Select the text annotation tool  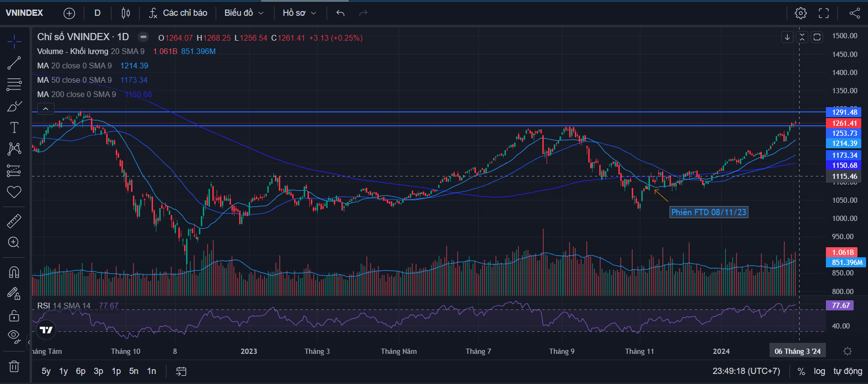pos(14,128)
